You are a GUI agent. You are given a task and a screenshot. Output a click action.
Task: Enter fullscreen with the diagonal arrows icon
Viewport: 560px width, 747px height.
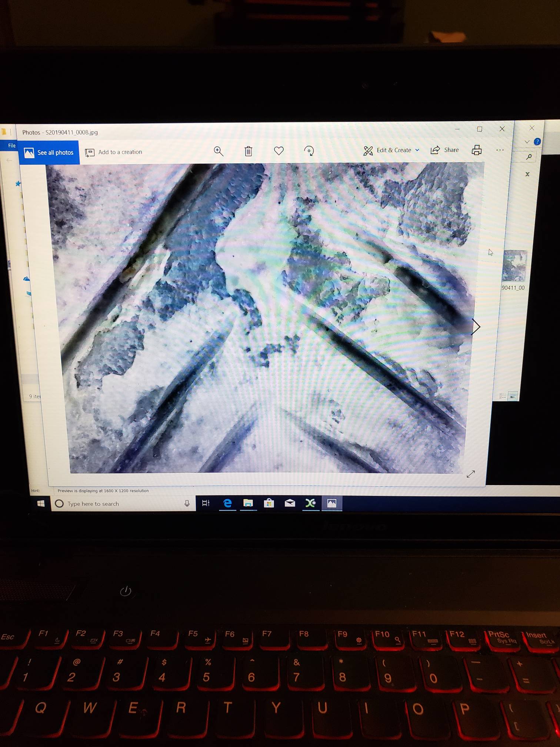[x=471, y=474]
